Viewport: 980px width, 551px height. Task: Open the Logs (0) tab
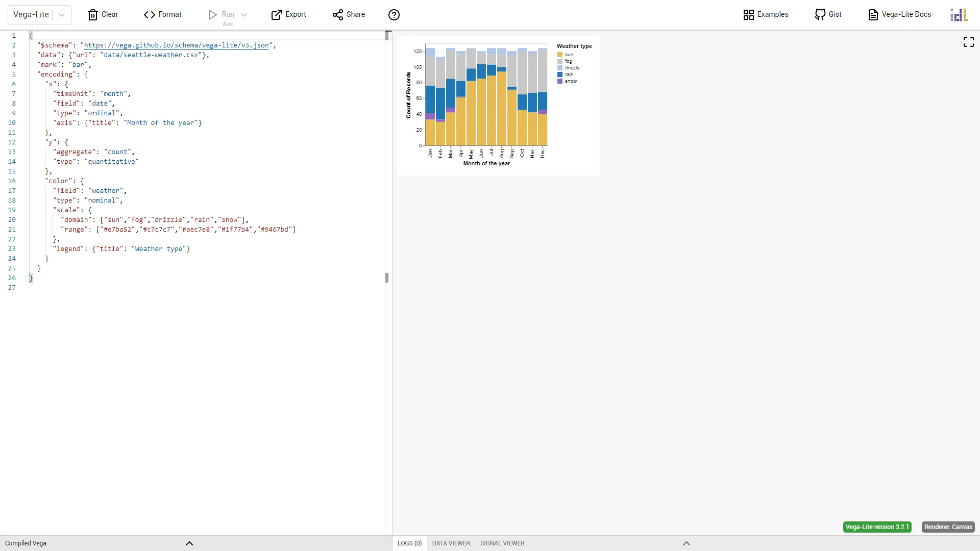tap(409, 543)
